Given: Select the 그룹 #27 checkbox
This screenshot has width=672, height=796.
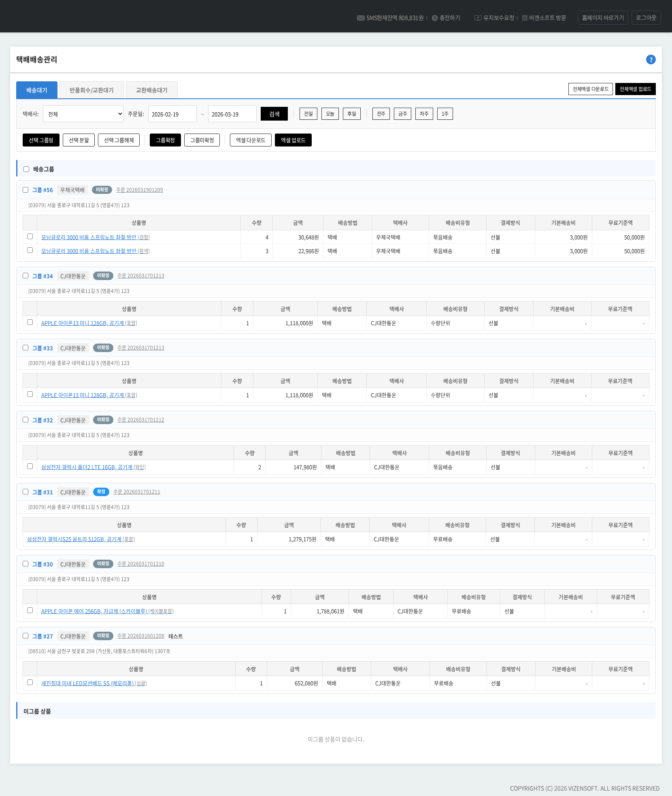Looking at the screenshot, I should click(26, 636).
